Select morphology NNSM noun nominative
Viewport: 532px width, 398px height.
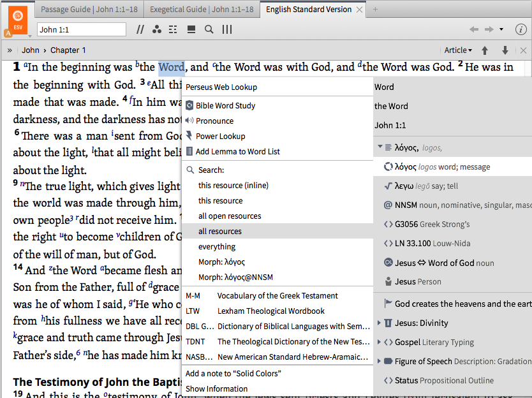[453, 205]
